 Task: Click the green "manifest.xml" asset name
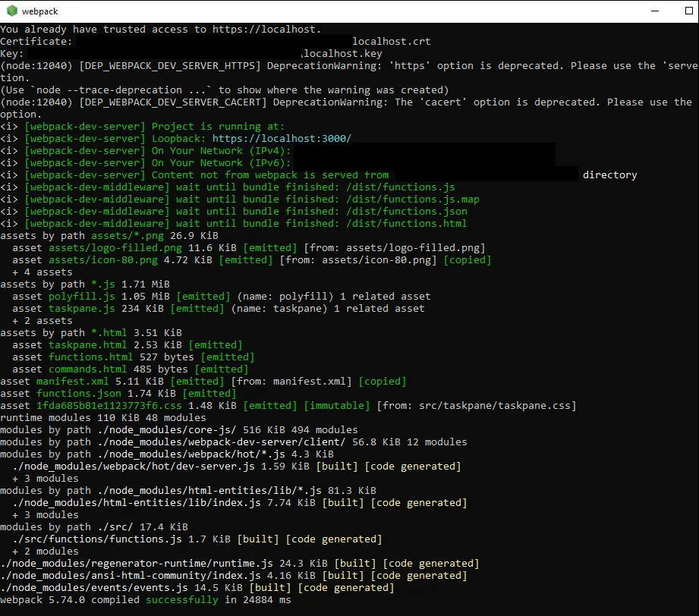click(72, 382)
